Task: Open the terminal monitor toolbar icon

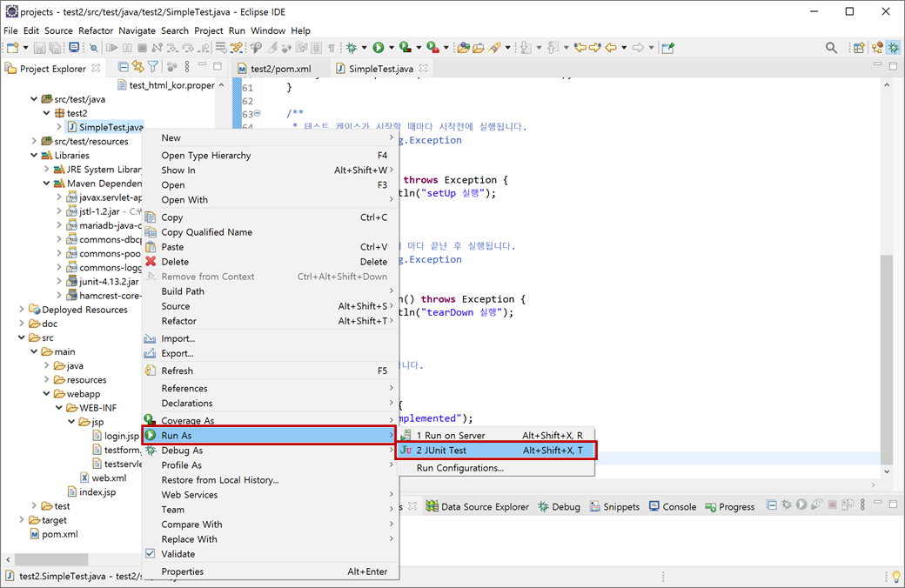Action: click(74, 47)
